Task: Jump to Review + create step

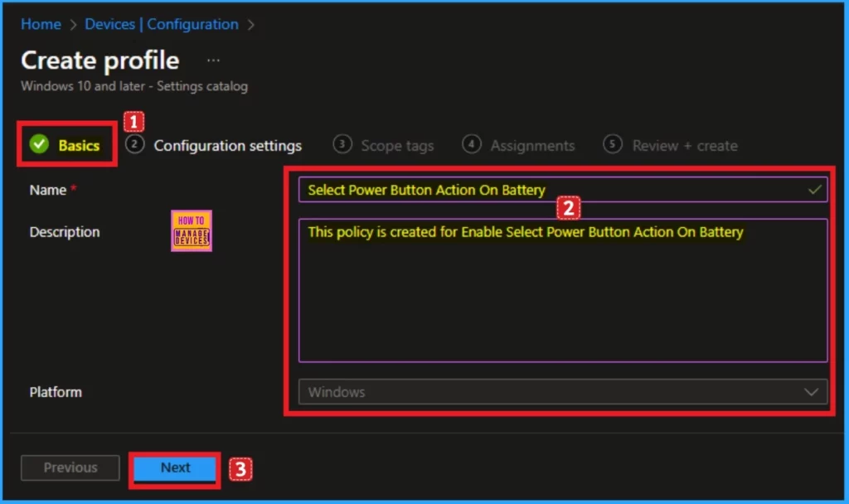Action: [x=684, y=146]
